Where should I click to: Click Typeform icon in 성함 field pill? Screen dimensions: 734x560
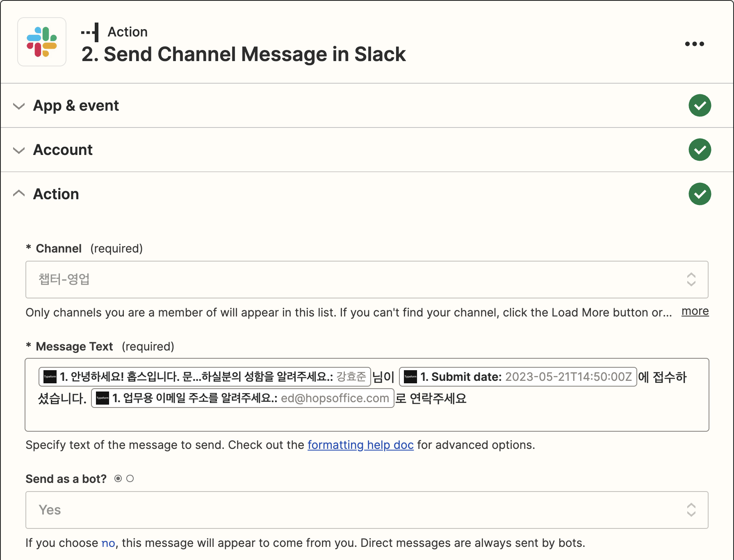point(50,377)
